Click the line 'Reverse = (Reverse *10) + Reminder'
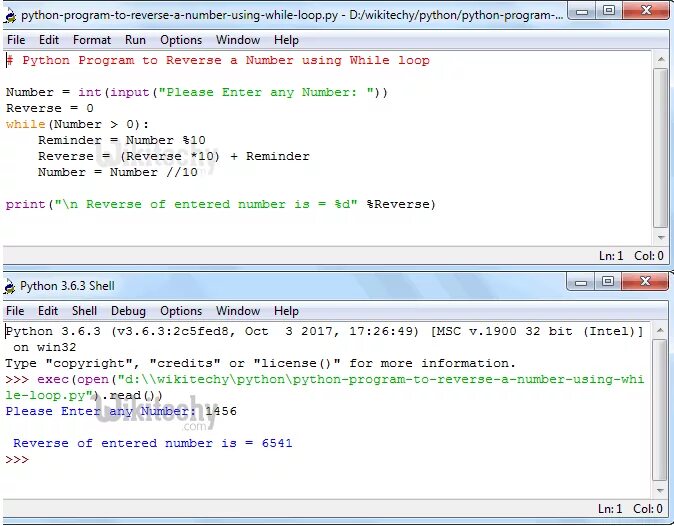Image resolution: width=674 pixels, height=526 pixels. (x=174, y=156)
